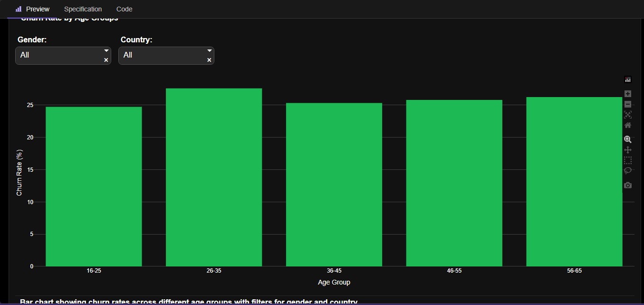The image size is (644, 305).
Task: Click the y-axis tick label '25'
Action: point(30,105)
